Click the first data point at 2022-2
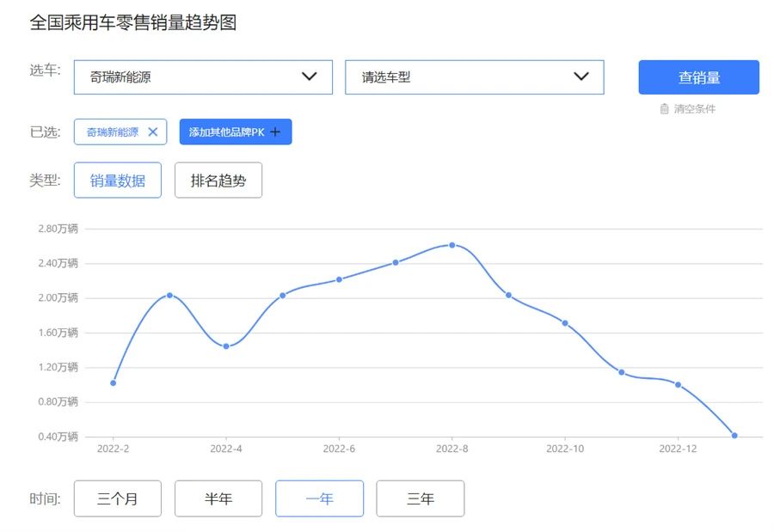The width and height of the screenshot is (774, 532). pyautogui.click(x=113, y=382)
